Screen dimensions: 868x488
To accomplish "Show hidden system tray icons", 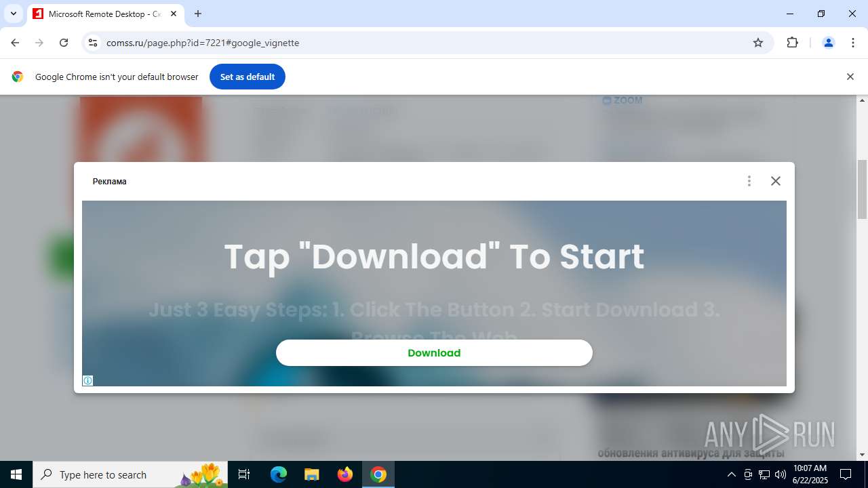I will [x=731, y=474].
